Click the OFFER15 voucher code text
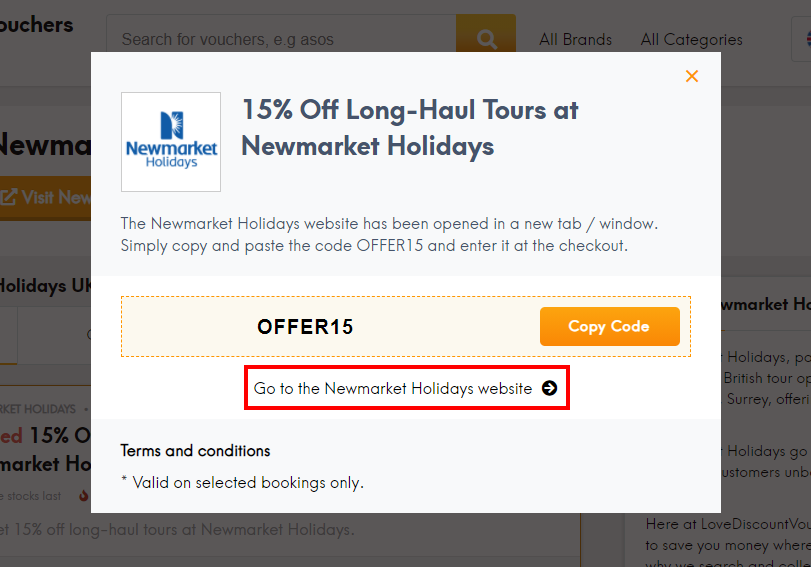Viewport: 811px width, 567px height. pyautogui.click(x=305, y=327)
